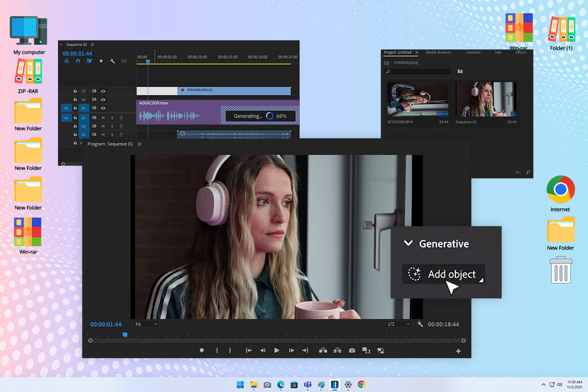Open Project panel hamburger menu
Viewport: 588px width, 392px height.
point(417,52)
